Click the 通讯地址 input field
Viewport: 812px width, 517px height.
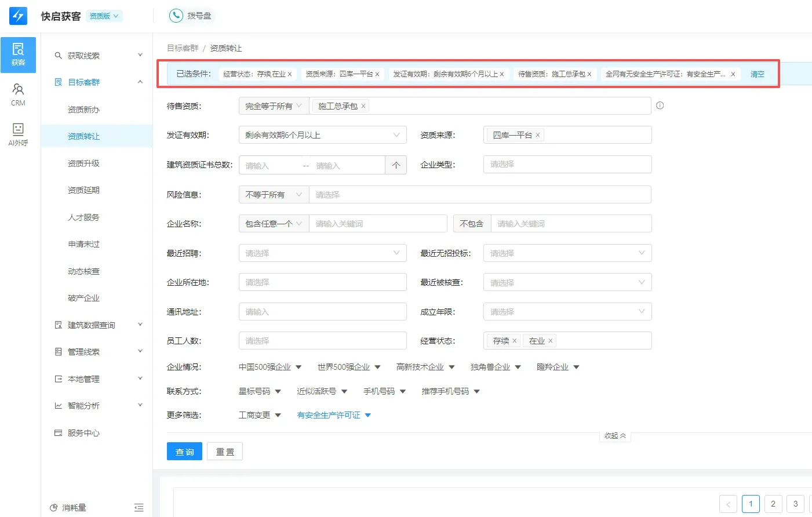[322, 312]
